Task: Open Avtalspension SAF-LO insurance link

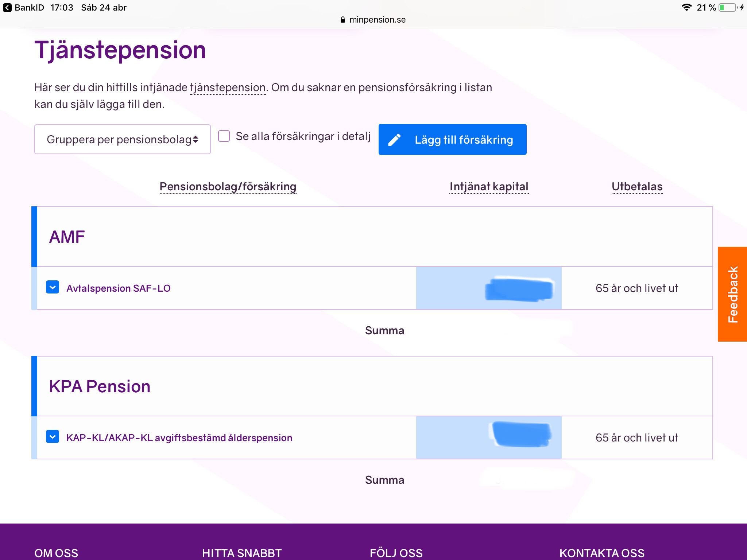Action: (x=118, y=288)
